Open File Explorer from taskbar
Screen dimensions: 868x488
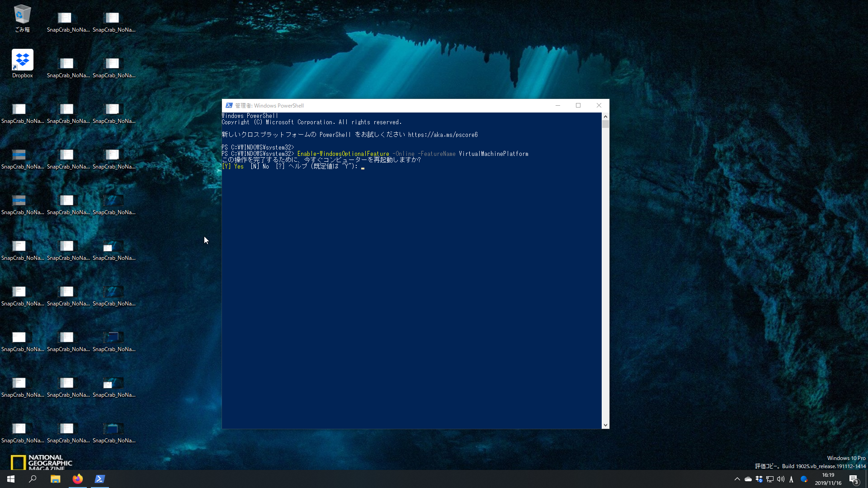tap(55, 479)
